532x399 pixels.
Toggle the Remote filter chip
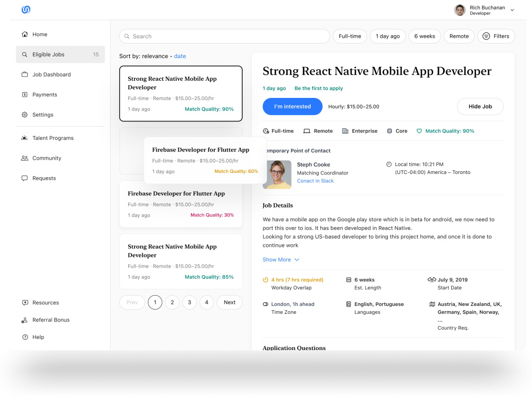[x=459, y=36]
